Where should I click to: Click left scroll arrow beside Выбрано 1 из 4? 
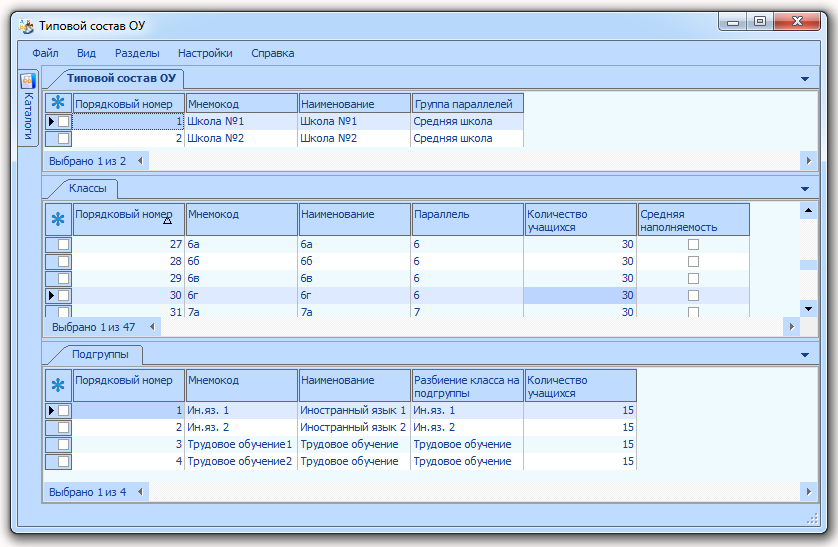[141, 492]
